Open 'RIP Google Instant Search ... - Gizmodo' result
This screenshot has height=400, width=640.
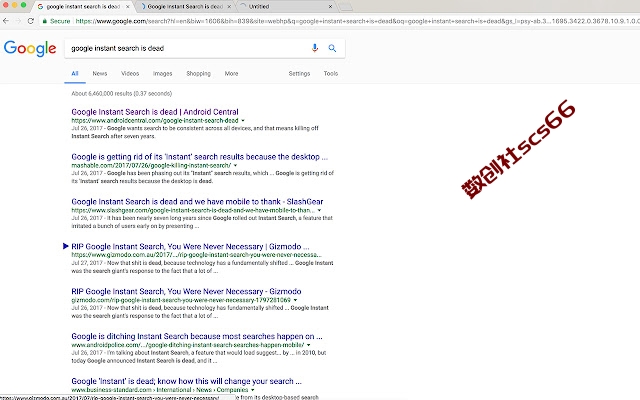[x=186, y=291]
